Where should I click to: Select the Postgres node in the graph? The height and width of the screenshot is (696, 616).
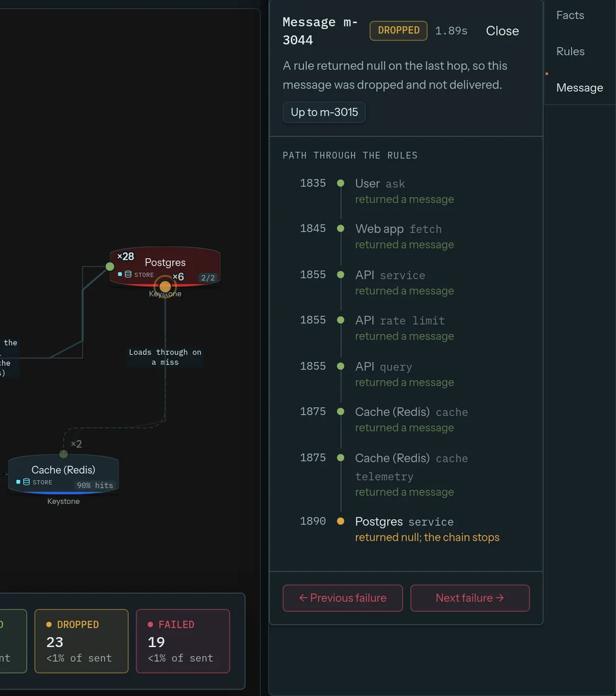(x=165, y=267)
